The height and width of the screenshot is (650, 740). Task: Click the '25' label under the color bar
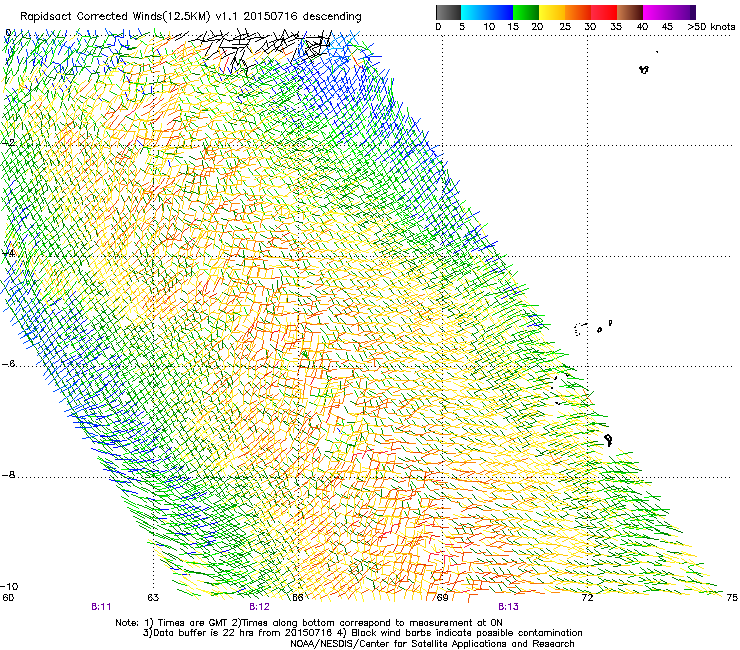click(x=564, y=27)
